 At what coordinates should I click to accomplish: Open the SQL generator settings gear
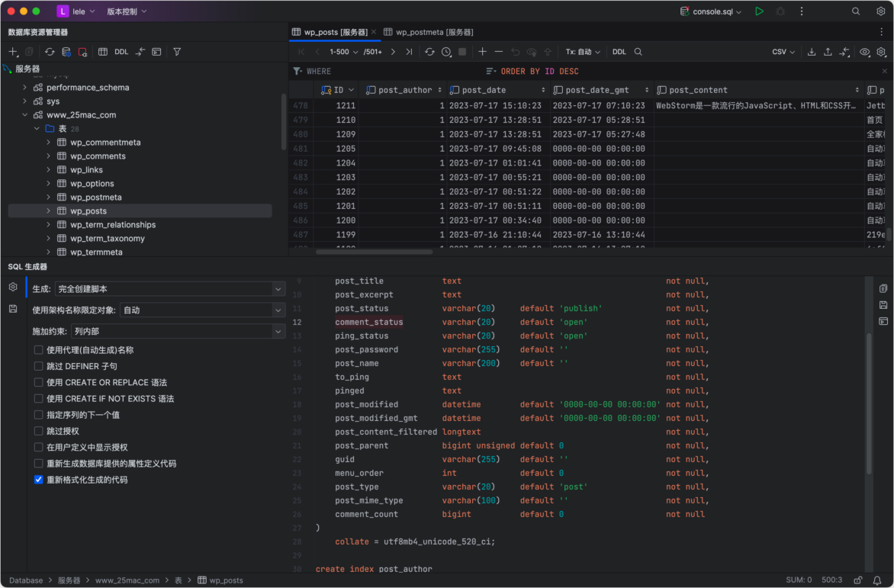click(x=13, y=288)
